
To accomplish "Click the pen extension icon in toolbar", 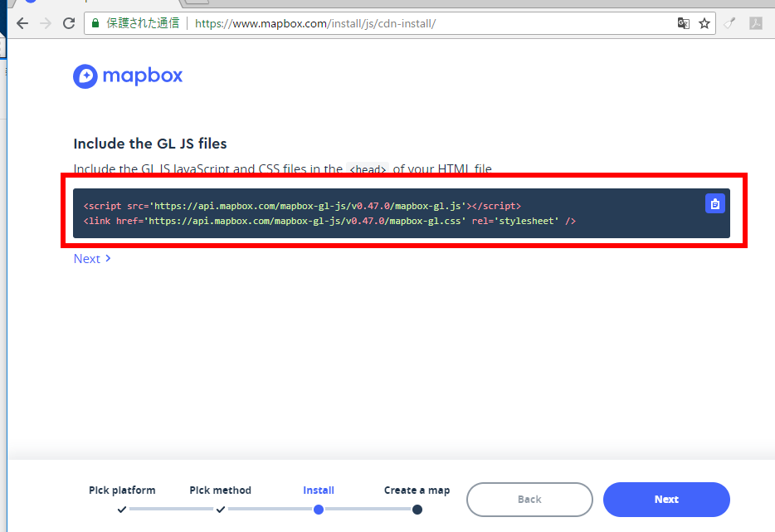I will tap(730, 23).
